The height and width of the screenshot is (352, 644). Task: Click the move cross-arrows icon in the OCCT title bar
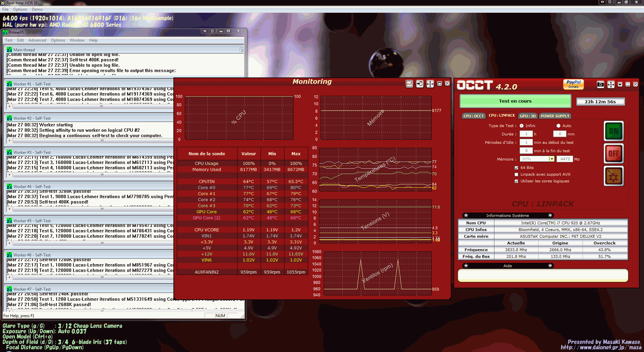click(611, 84)
